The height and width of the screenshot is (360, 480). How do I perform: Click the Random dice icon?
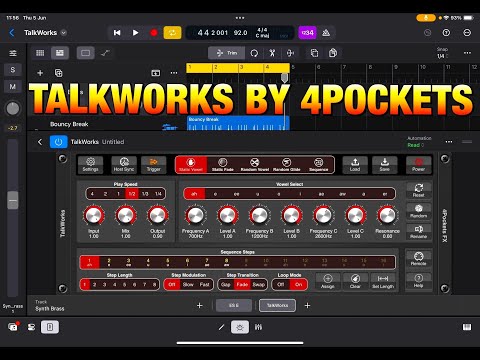(419, 211)
